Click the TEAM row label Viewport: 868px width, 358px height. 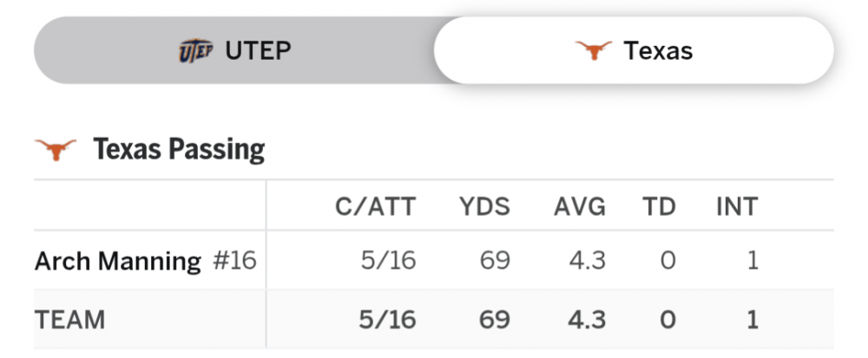(69, 319)
